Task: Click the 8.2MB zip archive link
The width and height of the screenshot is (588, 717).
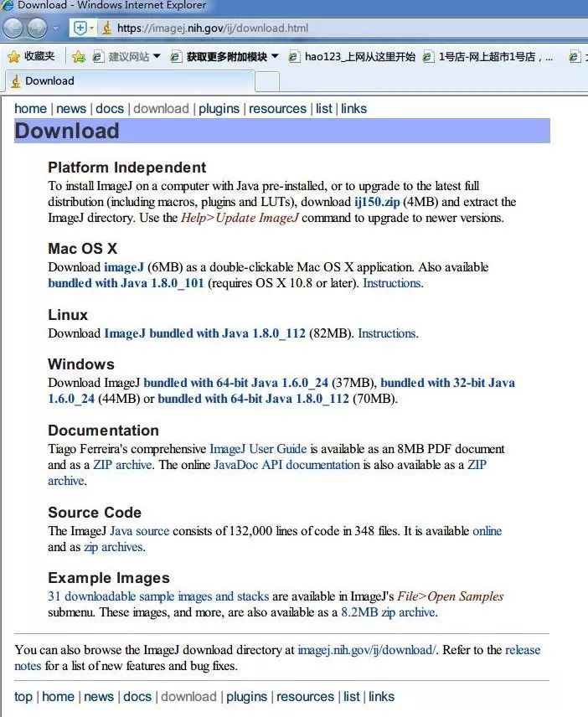Action: point(388,613)
